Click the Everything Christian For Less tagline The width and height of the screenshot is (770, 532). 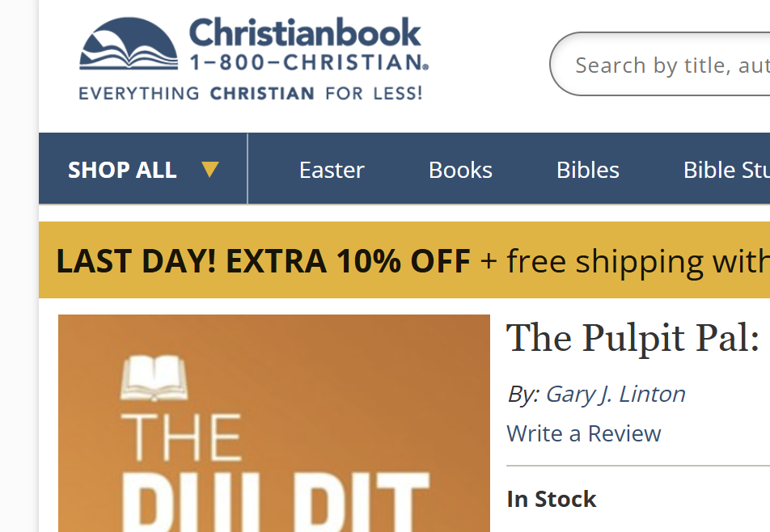[251, 93]
